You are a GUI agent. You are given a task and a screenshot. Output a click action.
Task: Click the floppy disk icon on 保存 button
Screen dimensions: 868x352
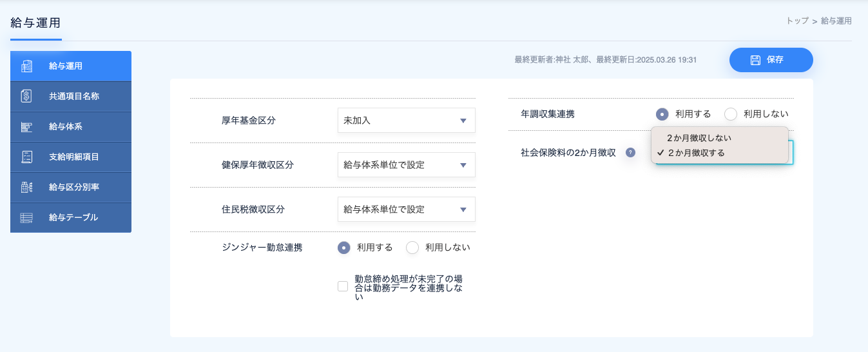756,60
